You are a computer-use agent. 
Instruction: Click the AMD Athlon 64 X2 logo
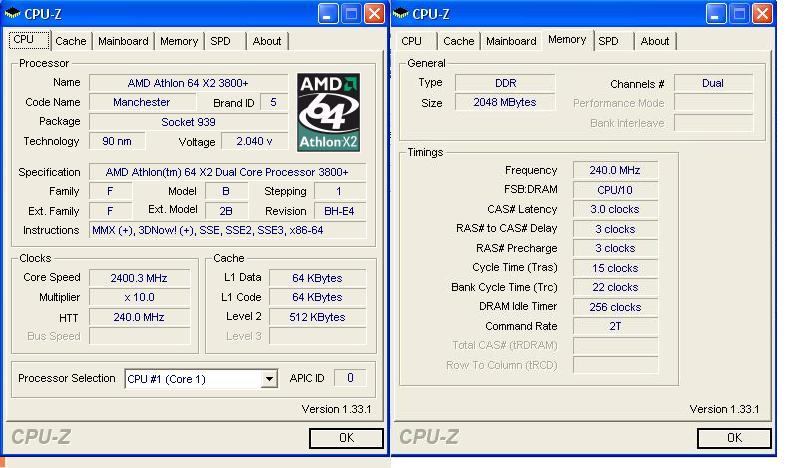point(329,112)
